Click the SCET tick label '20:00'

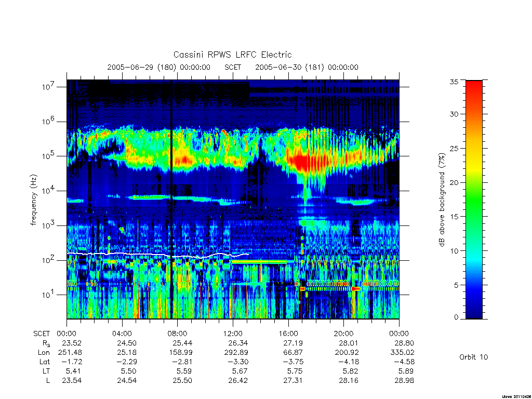[343, 334]
